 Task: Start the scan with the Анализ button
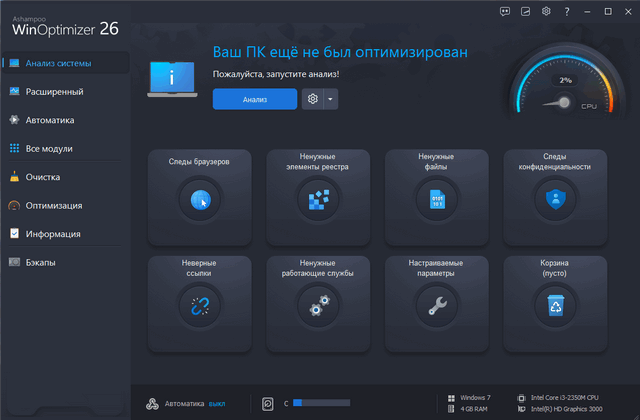pos(254,99)
